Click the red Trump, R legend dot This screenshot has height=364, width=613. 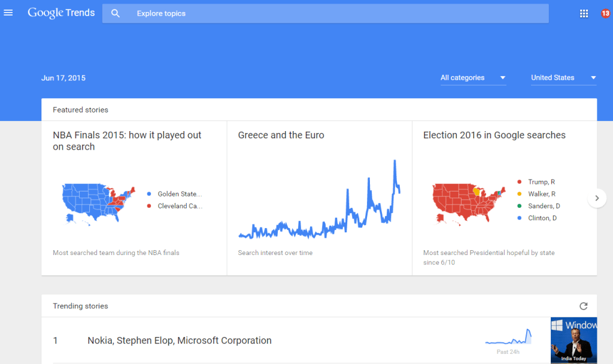[x=520, y=182]
